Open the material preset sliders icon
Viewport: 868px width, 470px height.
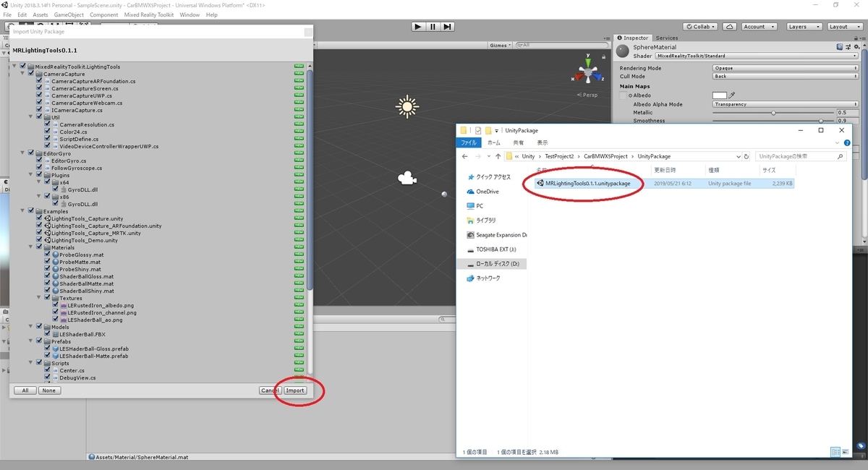point(848,48)
